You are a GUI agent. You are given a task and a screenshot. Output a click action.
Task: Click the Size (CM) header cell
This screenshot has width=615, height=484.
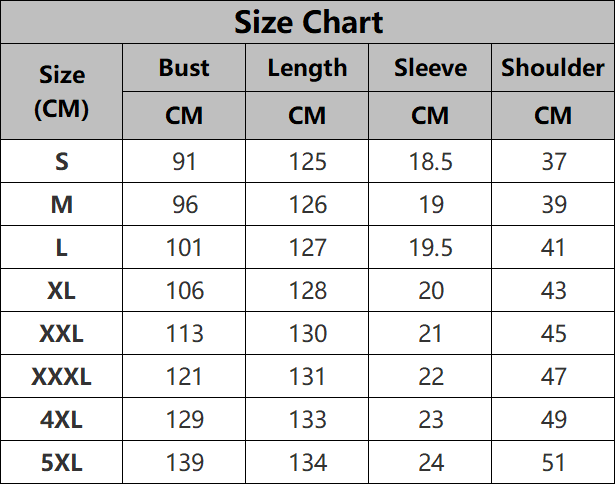(x=62, y=92)
